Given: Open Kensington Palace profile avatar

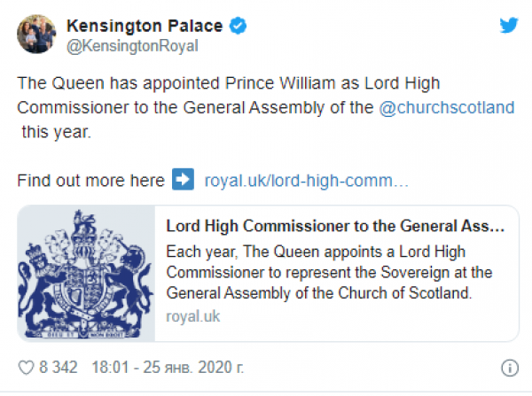Looking at the screenshot, I should (36, 34).
